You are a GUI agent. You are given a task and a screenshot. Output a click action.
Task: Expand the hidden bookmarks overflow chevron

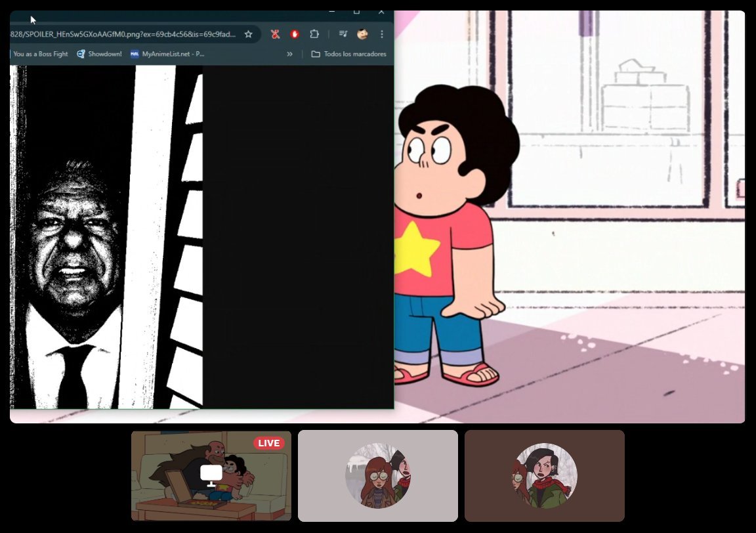[290, 54]
